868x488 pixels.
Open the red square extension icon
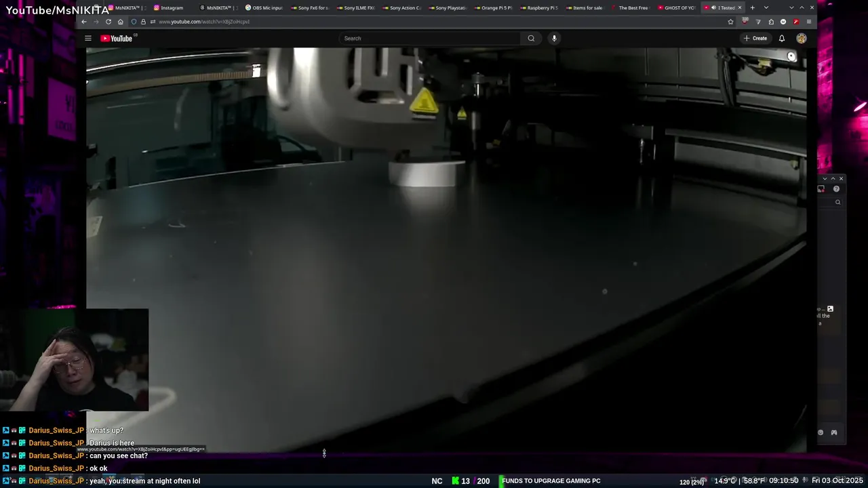click(x=796, y=22)
